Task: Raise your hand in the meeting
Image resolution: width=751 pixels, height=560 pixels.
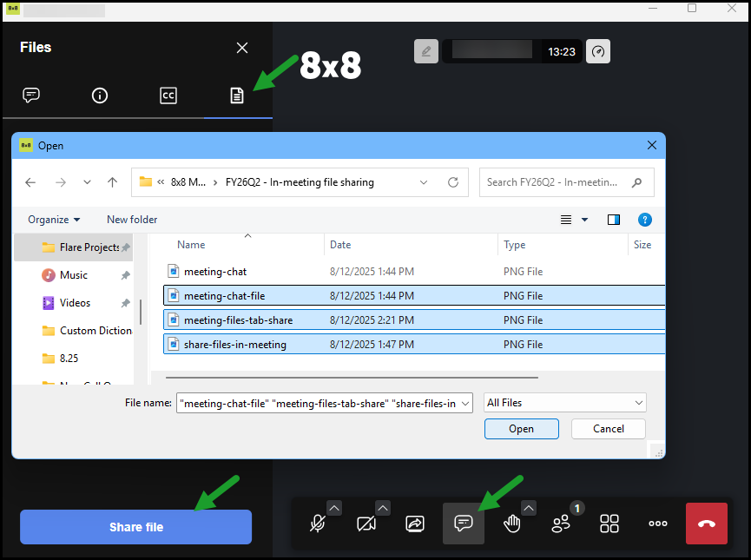Action: [x=512, y=524]
